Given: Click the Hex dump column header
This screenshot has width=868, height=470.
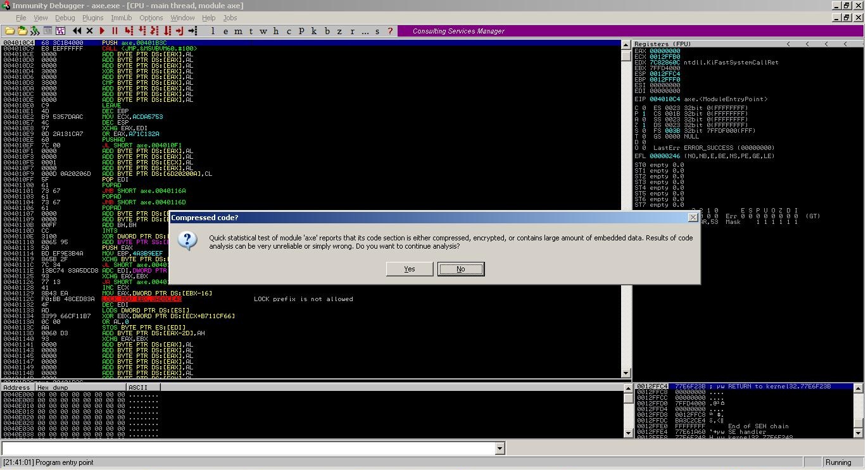Looking at the screenshot, I should coord(80,387).
